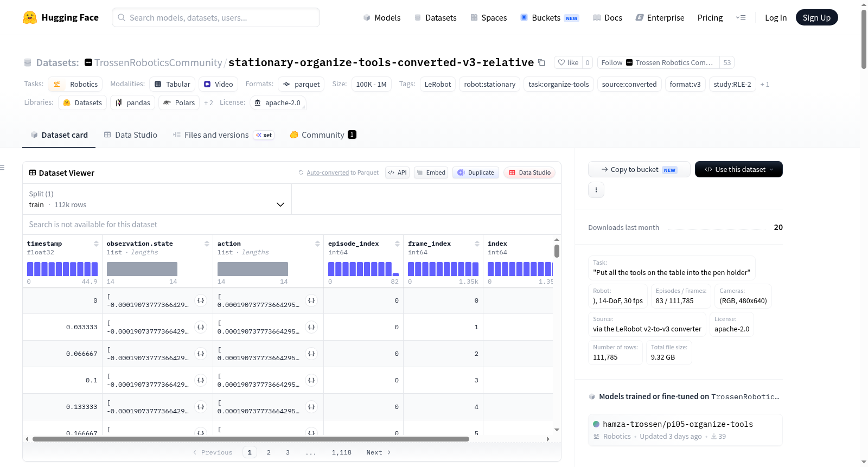
Task: Open the Pricing link
Action: tap(710, 17)
